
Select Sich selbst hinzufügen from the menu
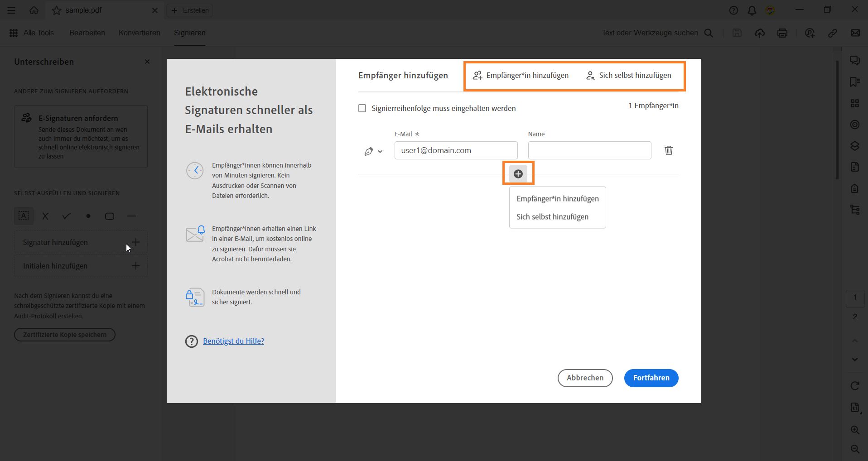pos(552,216)
